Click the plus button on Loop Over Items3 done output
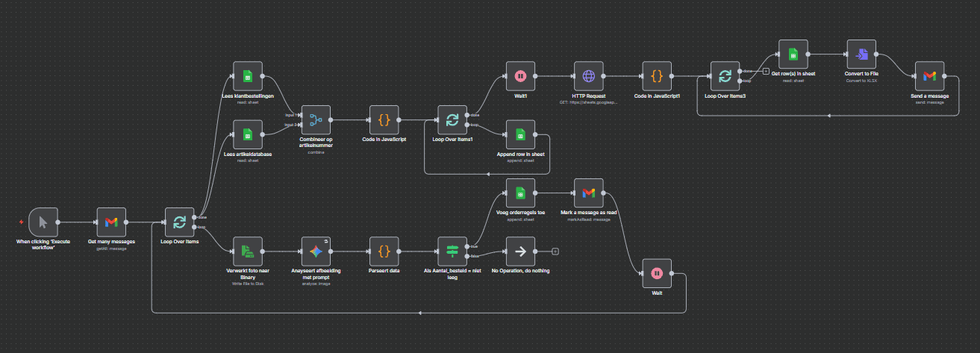 tap(766, 71)
